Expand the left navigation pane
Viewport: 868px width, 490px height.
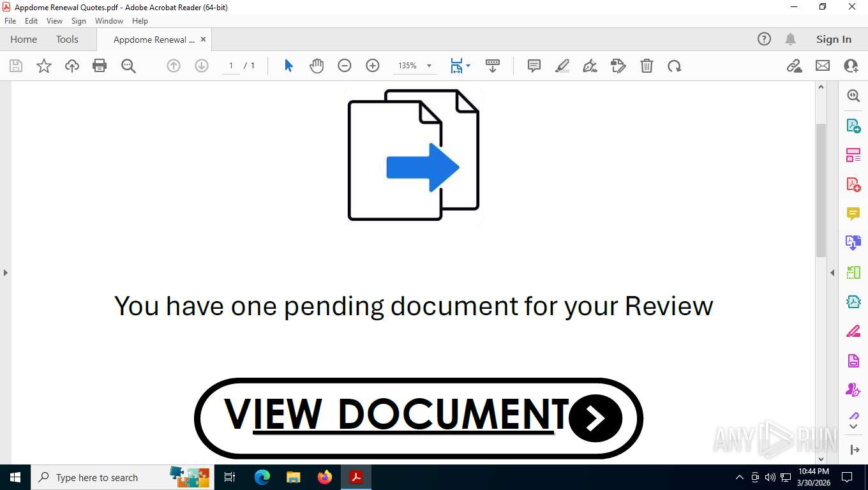(5, 272)
